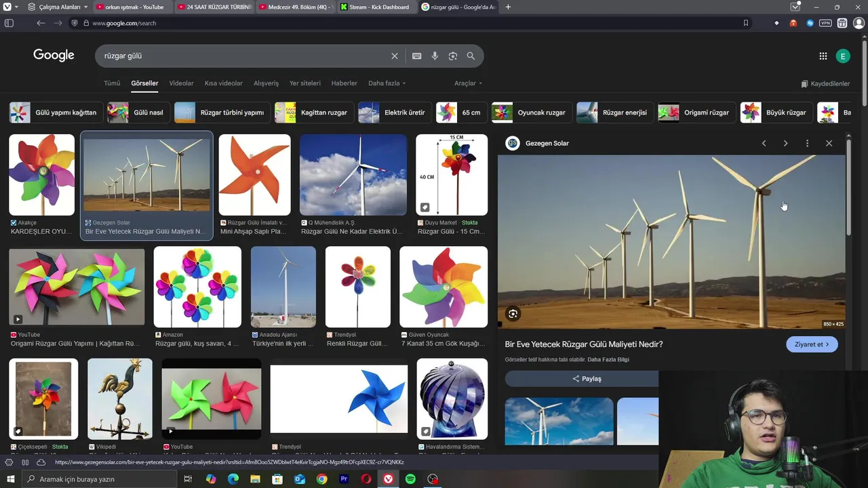Open the Kısa videolar tab
This screenshot has width=868, height=488.
click(224, 83)
